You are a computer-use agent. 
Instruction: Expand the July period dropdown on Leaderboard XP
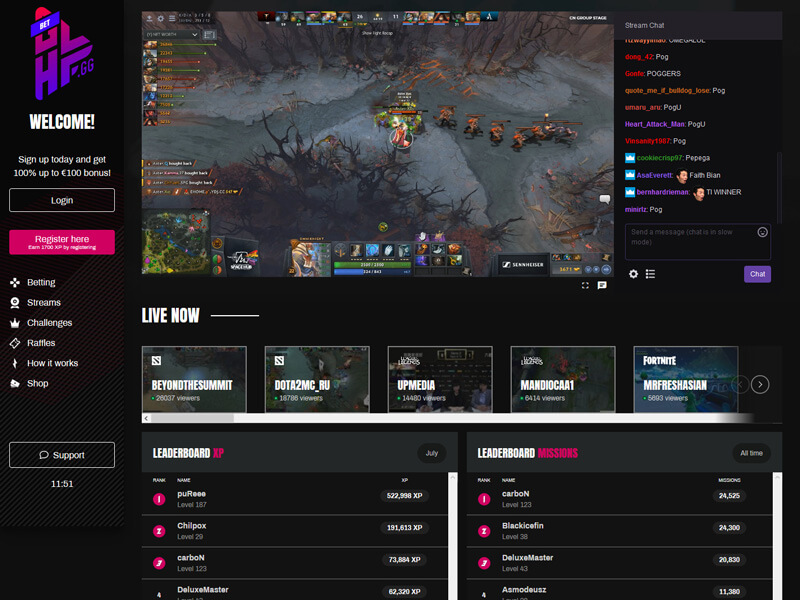[x=432, y=453]
